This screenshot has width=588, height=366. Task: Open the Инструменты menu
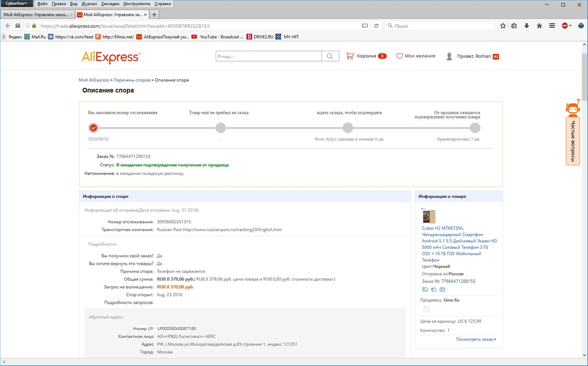point(137,3)
